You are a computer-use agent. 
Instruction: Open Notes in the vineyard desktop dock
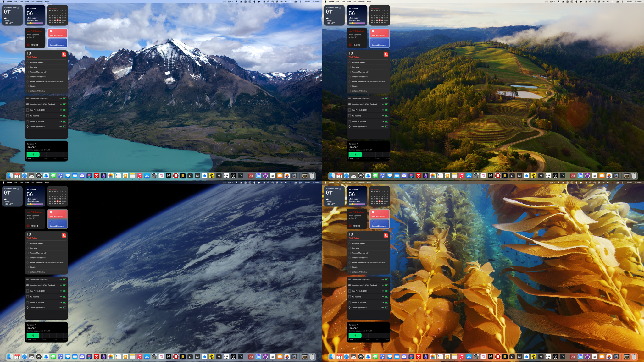click(x=454, y=176)
